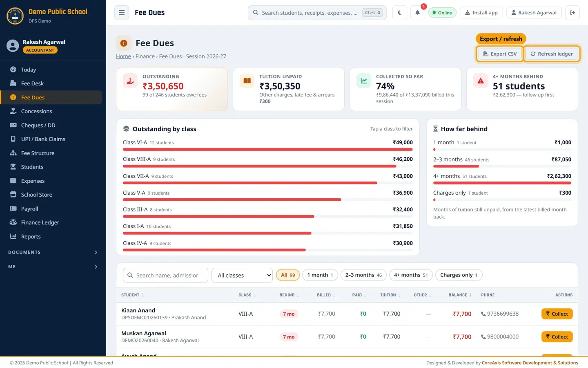This screenshot has width=588, height=368.
Task: Expand the Documents sidebar group
Action: pyautogui.click(x=53, y=252)
